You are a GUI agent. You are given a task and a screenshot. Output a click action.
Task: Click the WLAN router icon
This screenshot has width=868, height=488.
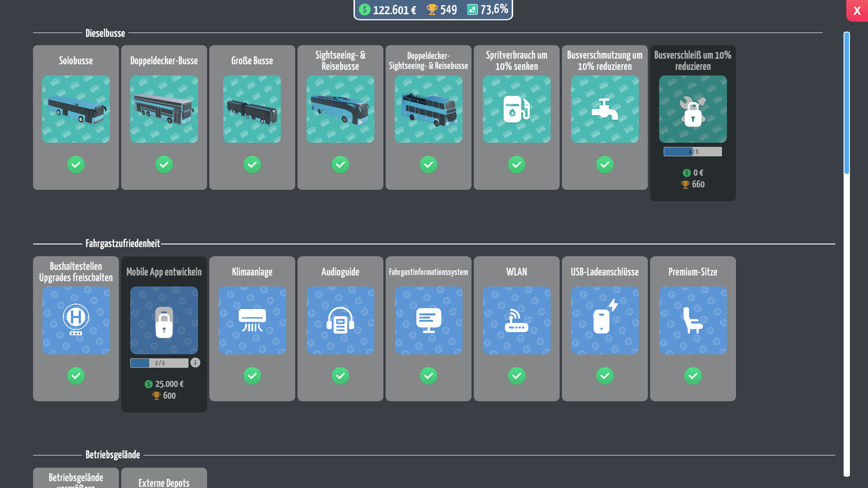(517, 320)
